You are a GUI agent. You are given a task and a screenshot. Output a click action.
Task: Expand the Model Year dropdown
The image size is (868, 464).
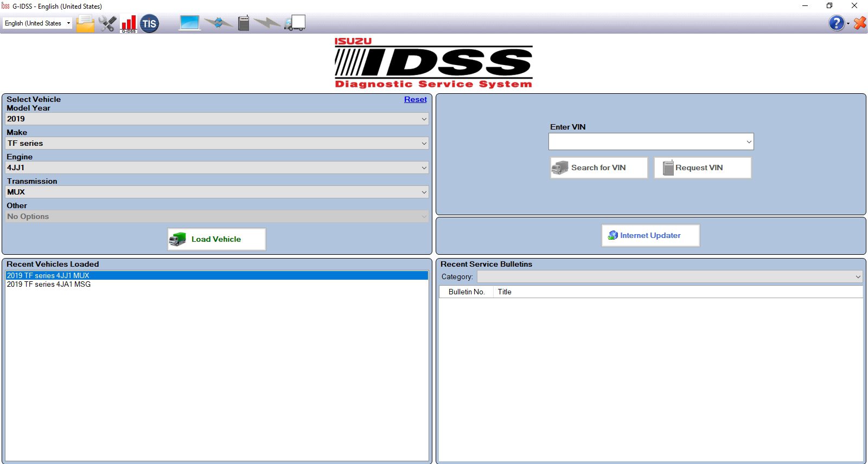tap(217, 119)
